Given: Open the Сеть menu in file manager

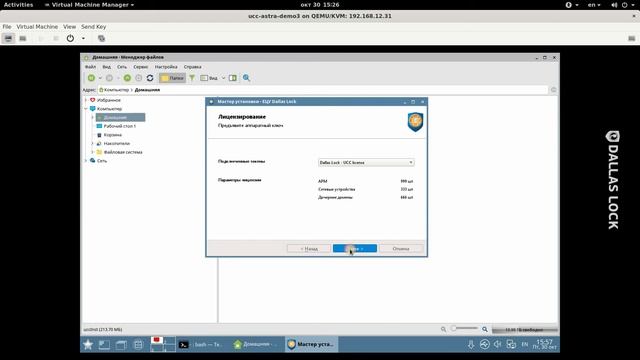Looking at the screenshot, I should tap(122, 67).
